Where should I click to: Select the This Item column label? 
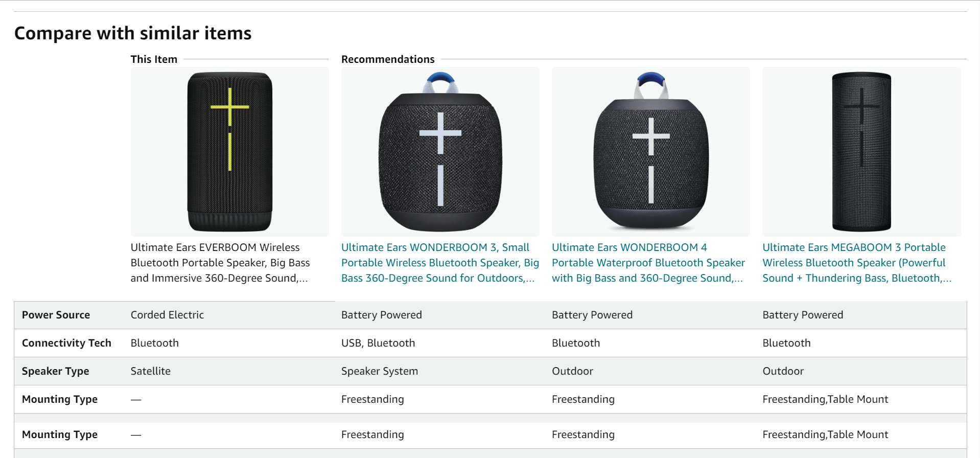[x=154, y=59]
